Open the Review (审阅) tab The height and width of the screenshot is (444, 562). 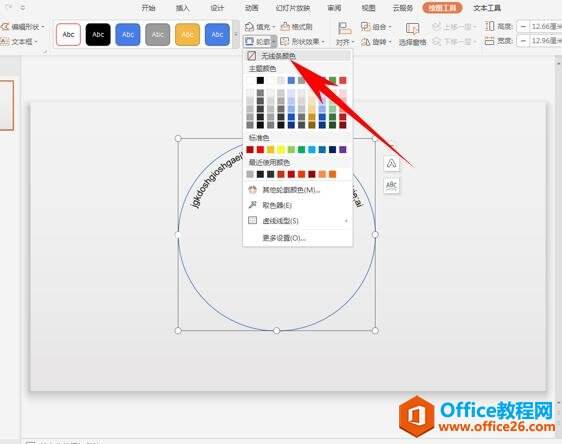334,8
